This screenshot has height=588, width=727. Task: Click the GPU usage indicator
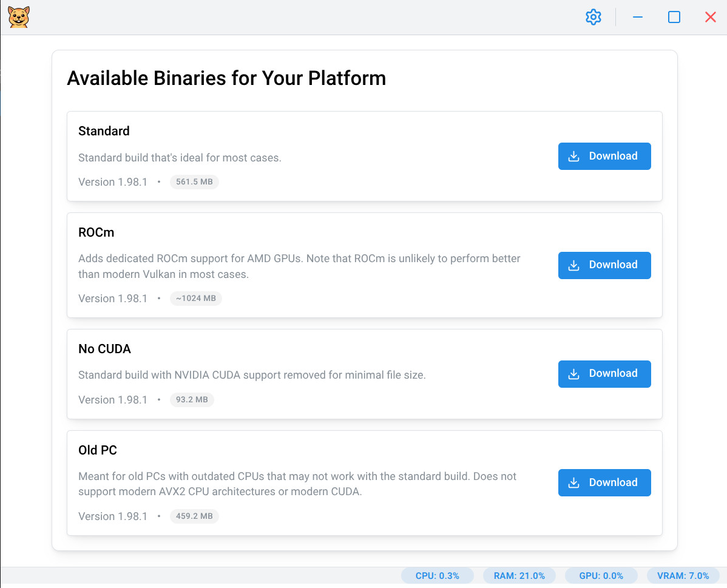pyautogui.click(x=601, y=576)
